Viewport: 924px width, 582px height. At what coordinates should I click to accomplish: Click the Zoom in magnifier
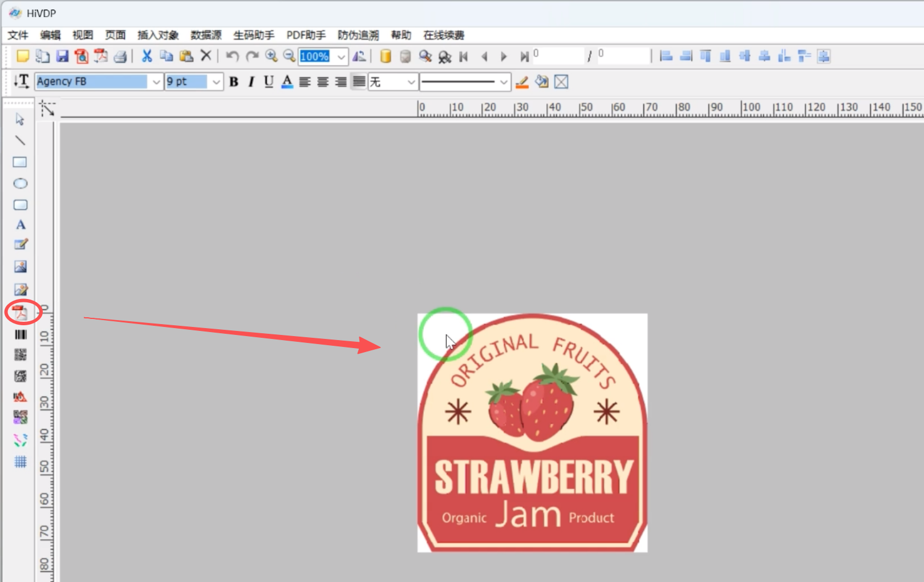click(x=271, y=56)
